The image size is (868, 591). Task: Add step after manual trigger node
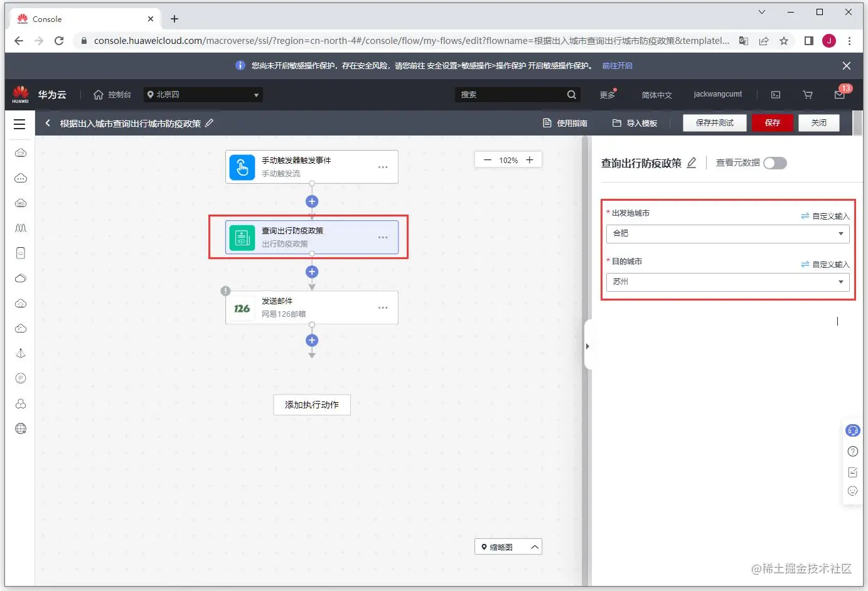pyautogui.click(x=312, y=201)
